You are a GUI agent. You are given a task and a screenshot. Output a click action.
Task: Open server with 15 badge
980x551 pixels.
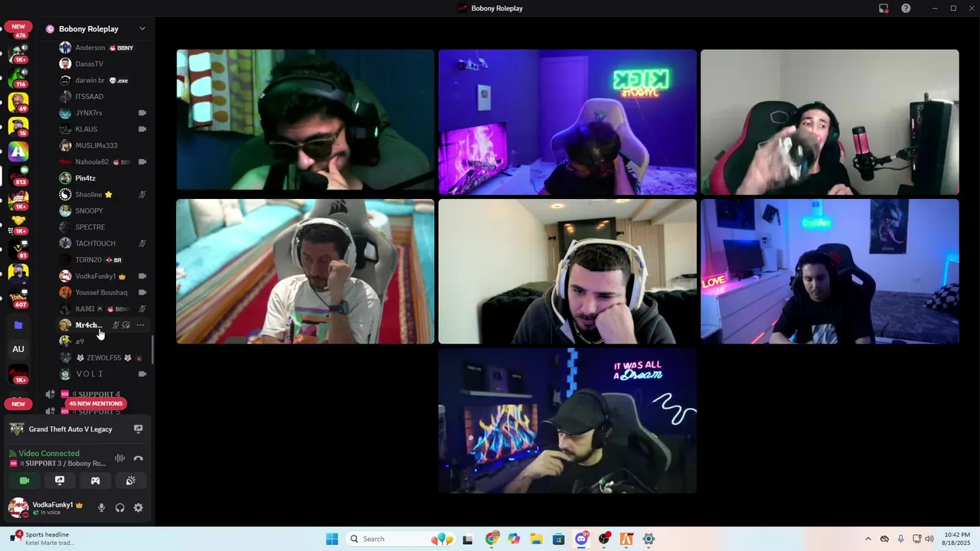pos(18,126)
